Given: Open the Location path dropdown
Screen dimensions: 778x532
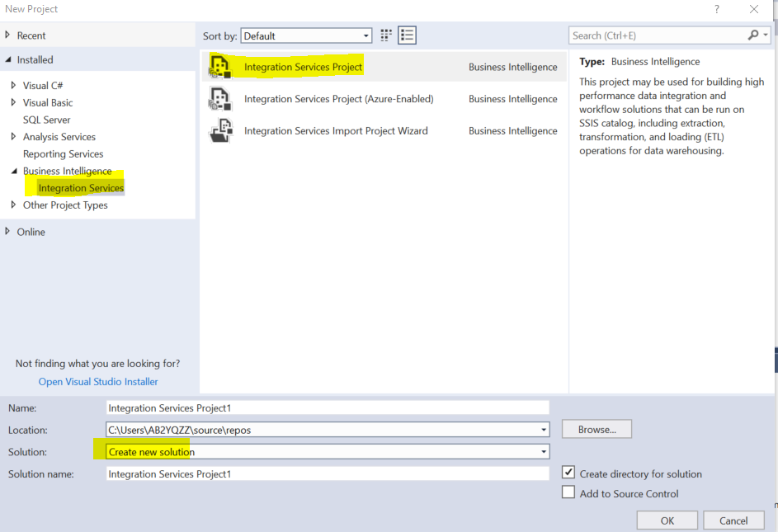Looking at the screenshot, I should coord(544,430).
